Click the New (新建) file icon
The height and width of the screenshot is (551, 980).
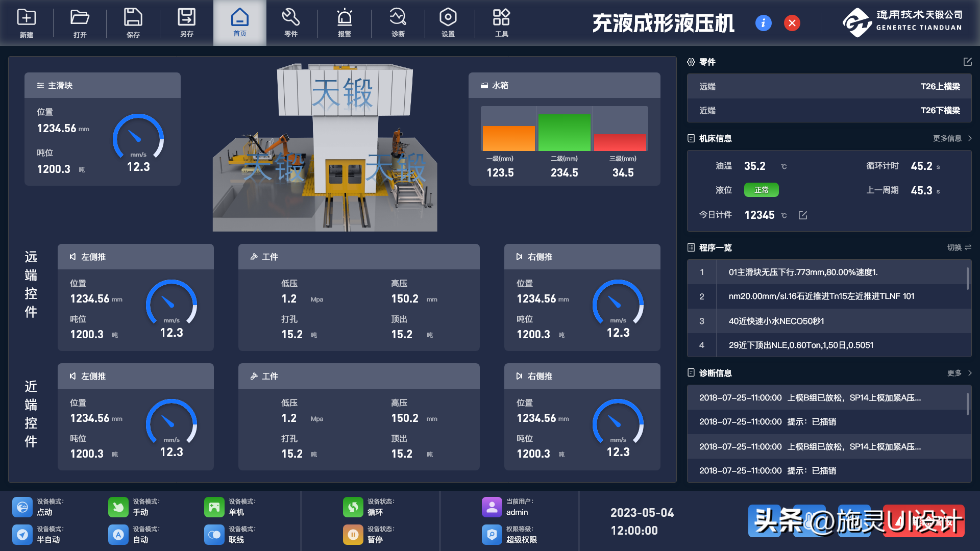pos(27,18)
